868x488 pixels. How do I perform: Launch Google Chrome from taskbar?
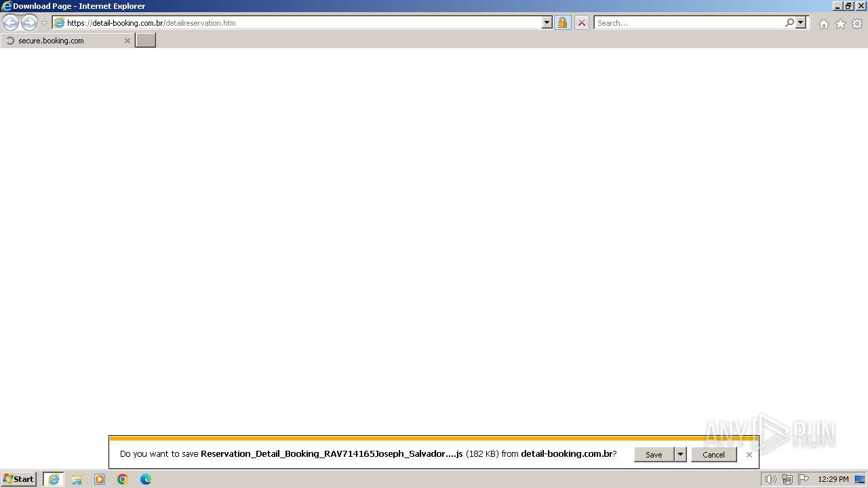click(x=123, y=479)
